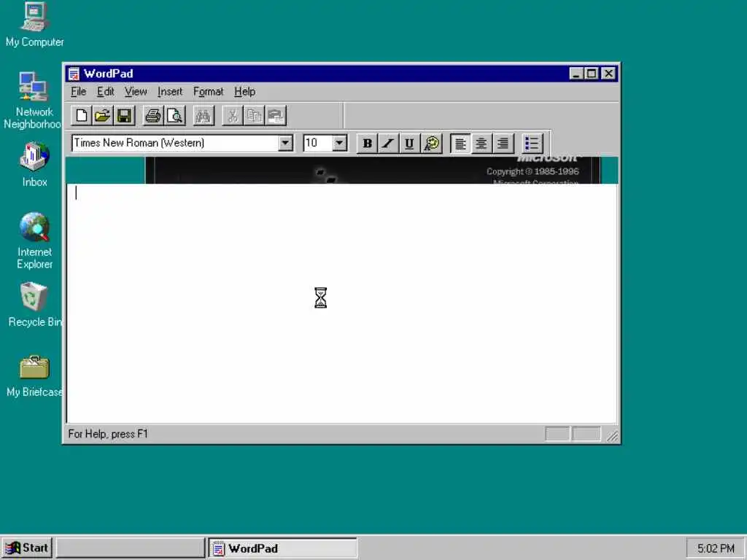
Task: Select Center alignment button
Action: (481, 144)
